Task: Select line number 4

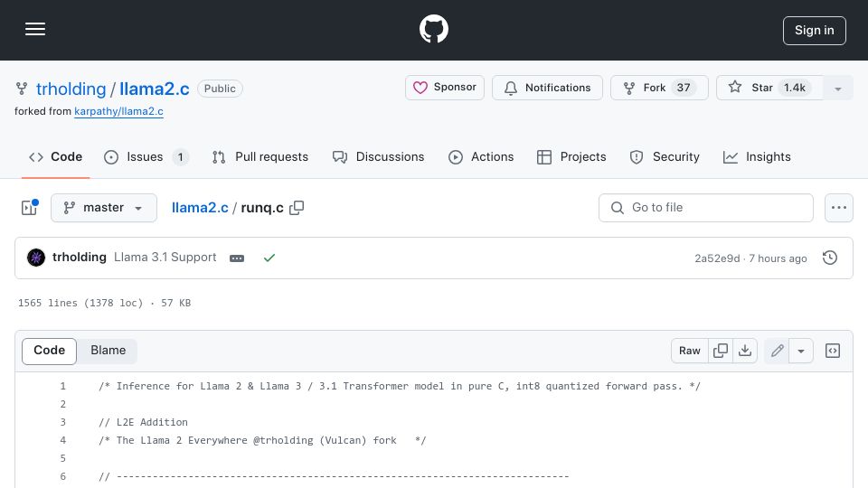Action: coord(62,440)
